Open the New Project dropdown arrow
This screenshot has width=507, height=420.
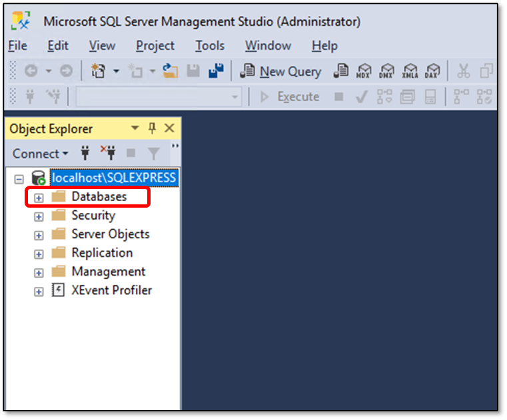tap(116, 71)
